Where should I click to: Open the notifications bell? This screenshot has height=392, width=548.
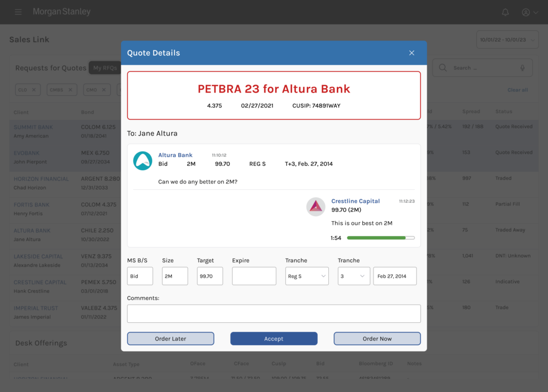(505, 12)
